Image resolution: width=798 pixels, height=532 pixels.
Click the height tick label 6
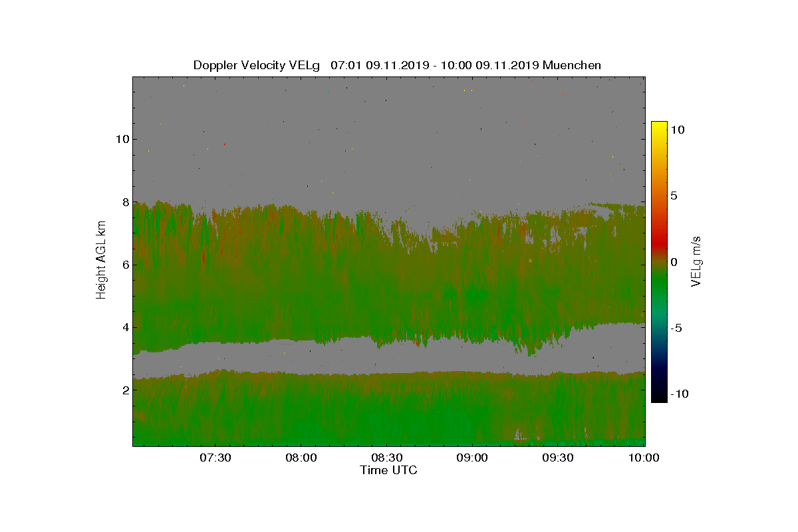coord(125,265)
